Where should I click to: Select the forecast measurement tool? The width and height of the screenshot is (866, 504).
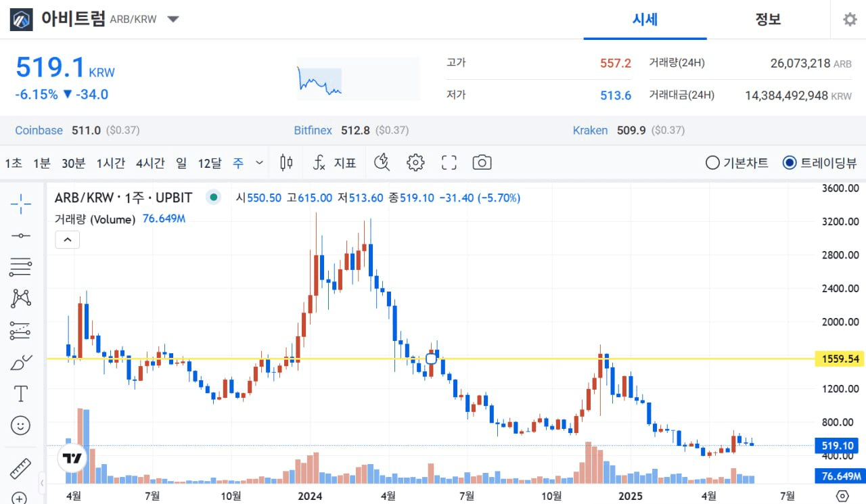21,331
